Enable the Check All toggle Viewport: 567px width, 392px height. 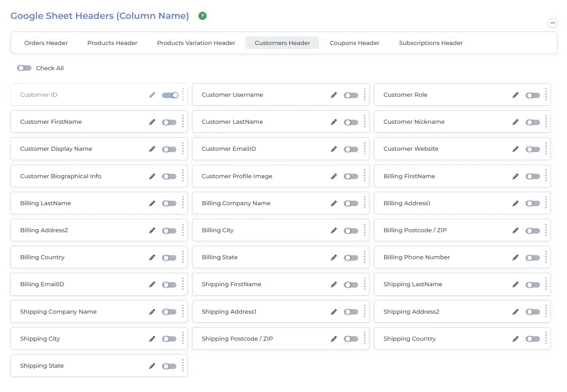[24, 68]
